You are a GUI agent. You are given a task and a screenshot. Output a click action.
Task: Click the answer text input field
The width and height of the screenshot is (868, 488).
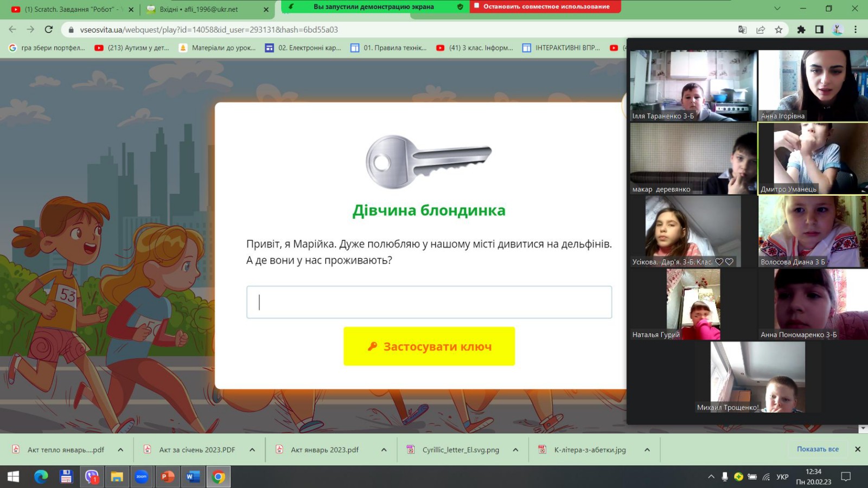click(429, 302)
